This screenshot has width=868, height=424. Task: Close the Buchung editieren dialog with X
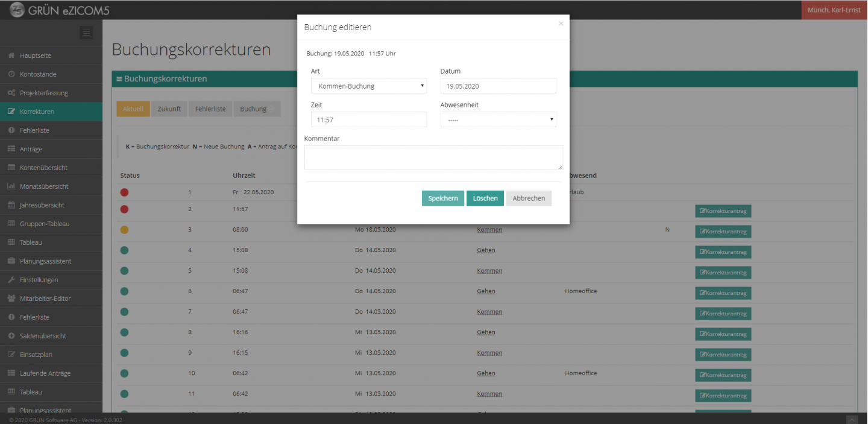point(561,24)
